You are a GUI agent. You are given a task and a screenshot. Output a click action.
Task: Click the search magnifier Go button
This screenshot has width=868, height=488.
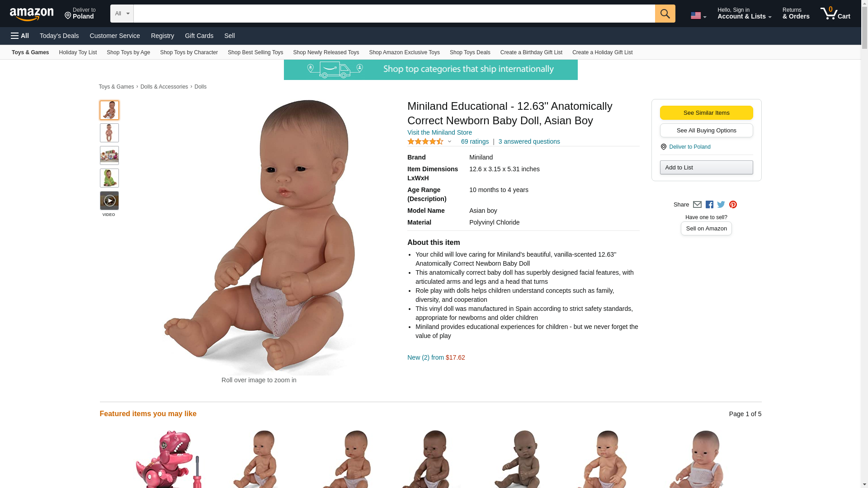665,14
